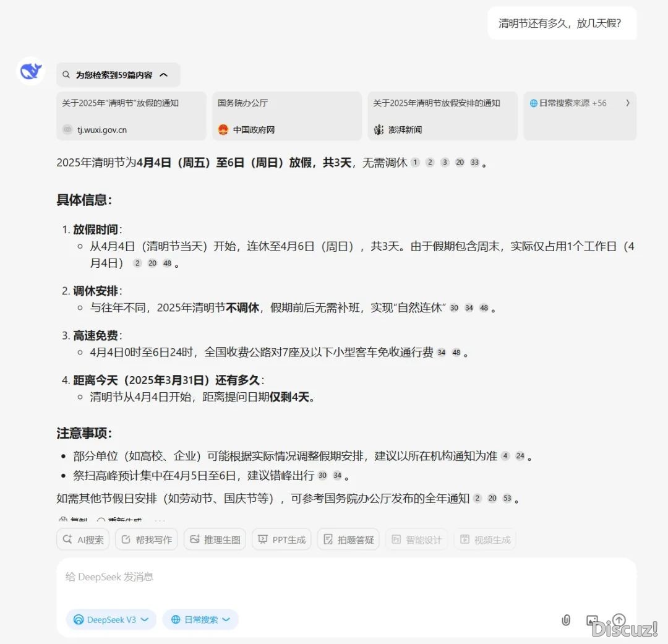Open the DeepSeek V3 model dropdown

(x=111, y=619)
